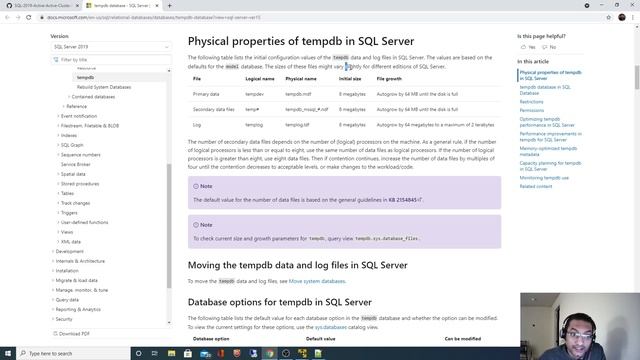Viewport: 640px width, 360px height.
Task: Open File Explorer from the taskbar
Action: click(171, 353)
